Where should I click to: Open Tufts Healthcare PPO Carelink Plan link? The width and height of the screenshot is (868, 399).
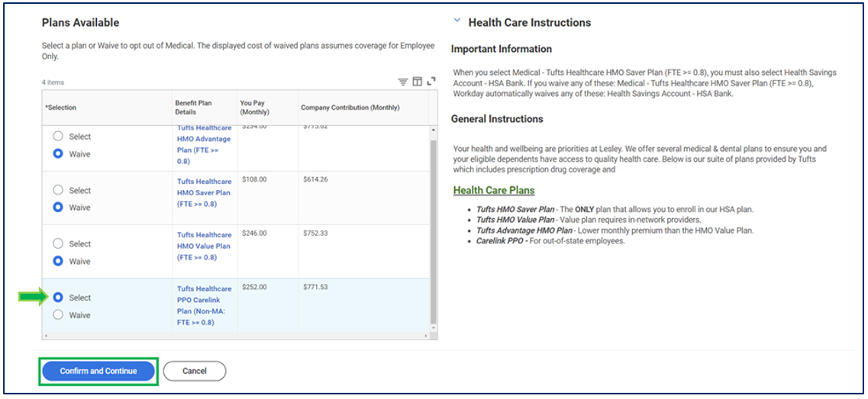tap(205, 305)
